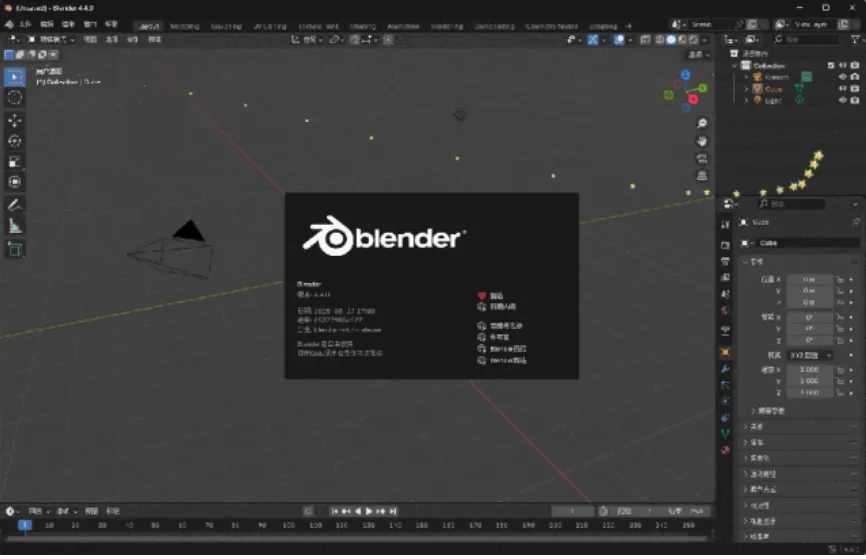Open the World properties tab icon

click(x=725, y=310)
